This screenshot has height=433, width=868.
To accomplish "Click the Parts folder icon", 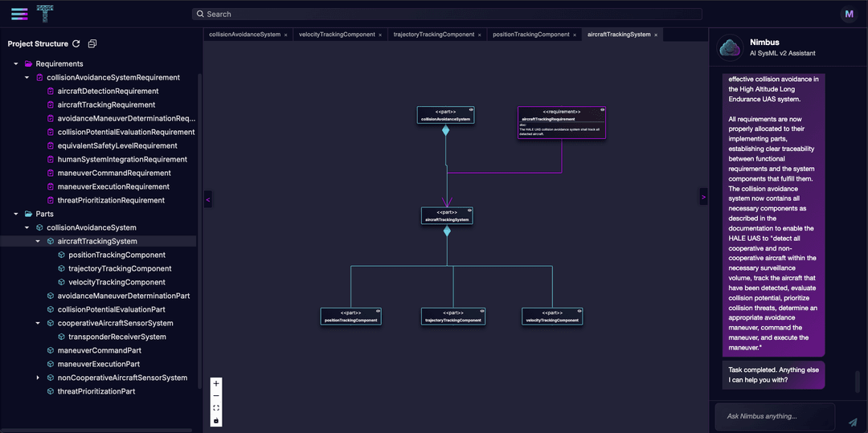I will 28,214.
